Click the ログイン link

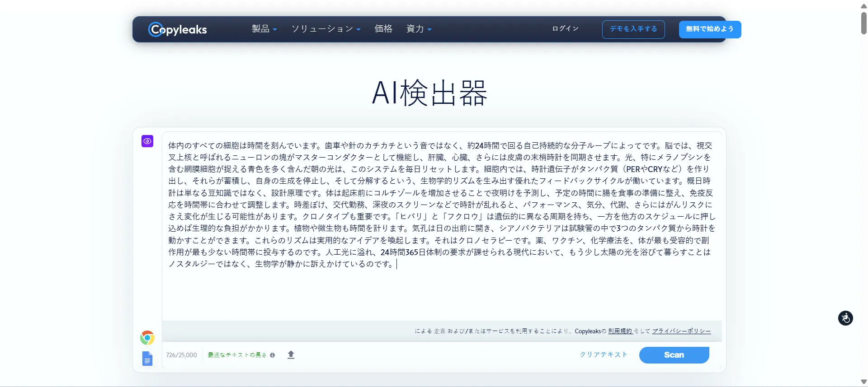(x=565, y=28)
